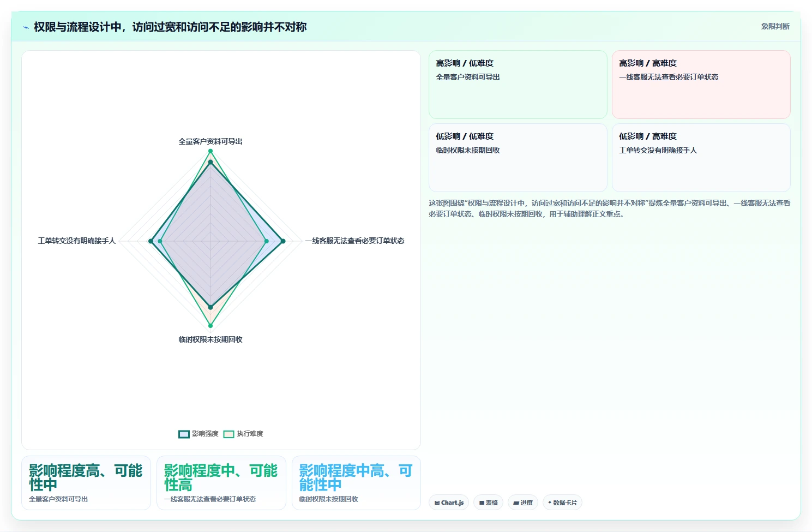Click the 象限判断 label in the header
The width and height of the screenshot is (812, 532).
(x=775, y=26)
